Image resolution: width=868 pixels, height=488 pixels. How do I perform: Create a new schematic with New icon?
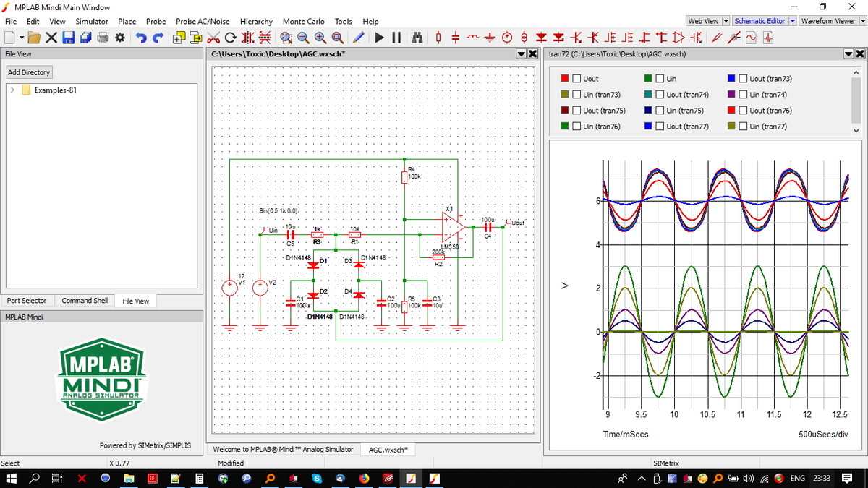tap(9, 38)
